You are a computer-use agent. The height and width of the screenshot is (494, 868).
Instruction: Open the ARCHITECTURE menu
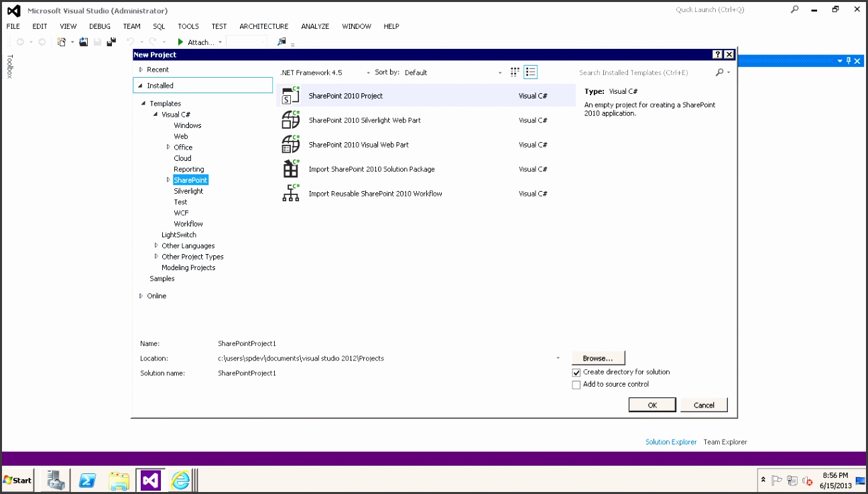click(263, 26)
